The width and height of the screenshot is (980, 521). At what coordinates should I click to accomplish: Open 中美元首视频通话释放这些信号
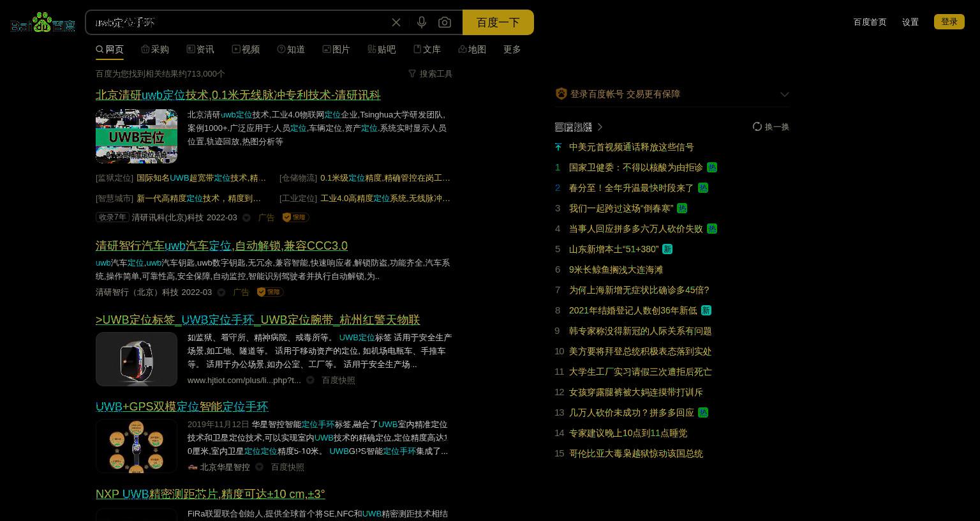(632, 147)
